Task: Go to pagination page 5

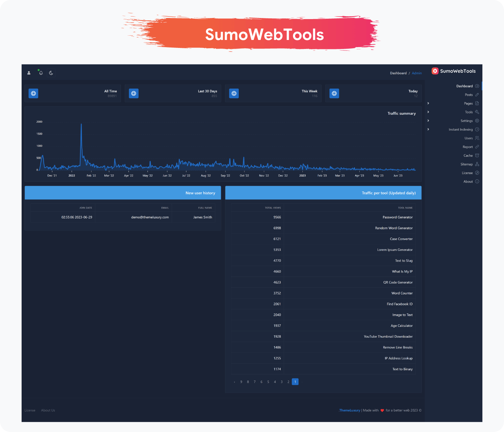Action: coord(268,382)
